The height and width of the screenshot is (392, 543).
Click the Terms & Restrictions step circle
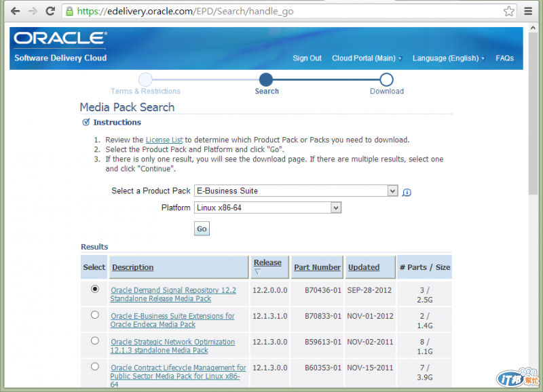[145, 79]
